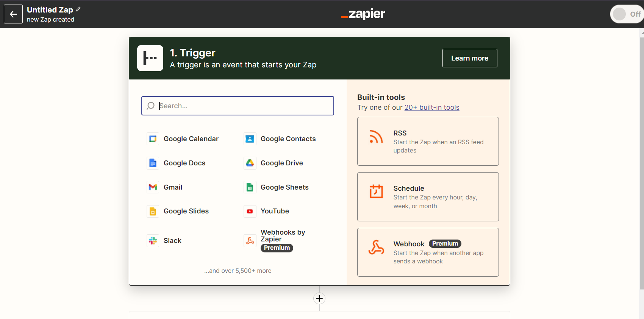Click pencil icon to rename Untitled Zap
Viewport: 644px width, 319px height.
point(78,9)
